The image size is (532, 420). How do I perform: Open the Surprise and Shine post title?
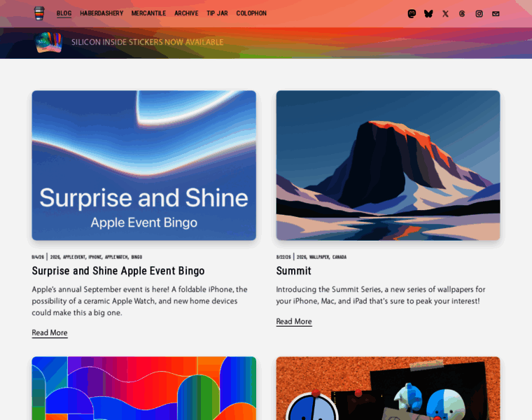[x=118, y=271]
